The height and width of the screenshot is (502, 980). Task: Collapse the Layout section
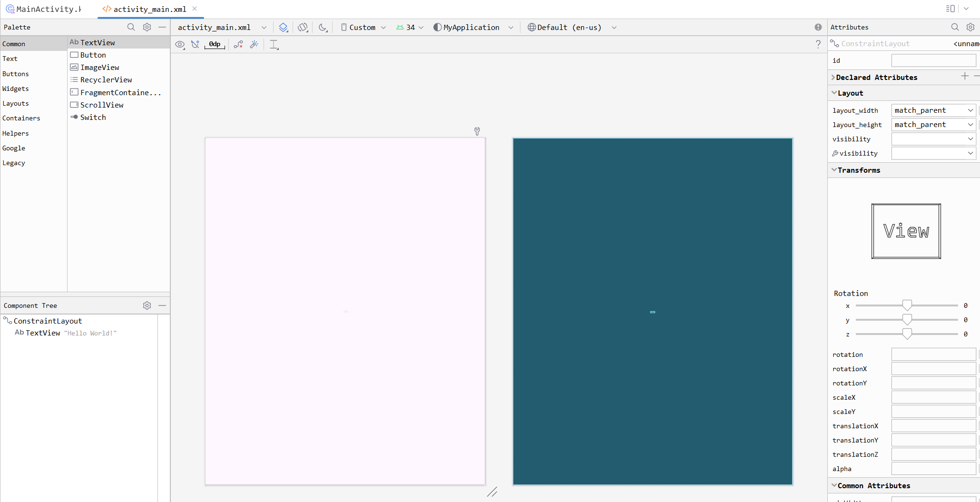click(834, 93)
